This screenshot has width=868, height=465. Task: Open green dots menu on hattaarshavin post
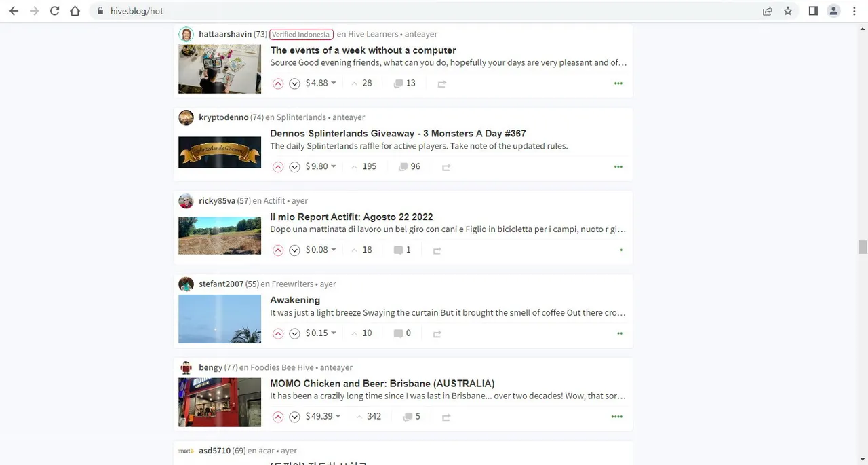[618, 83]
